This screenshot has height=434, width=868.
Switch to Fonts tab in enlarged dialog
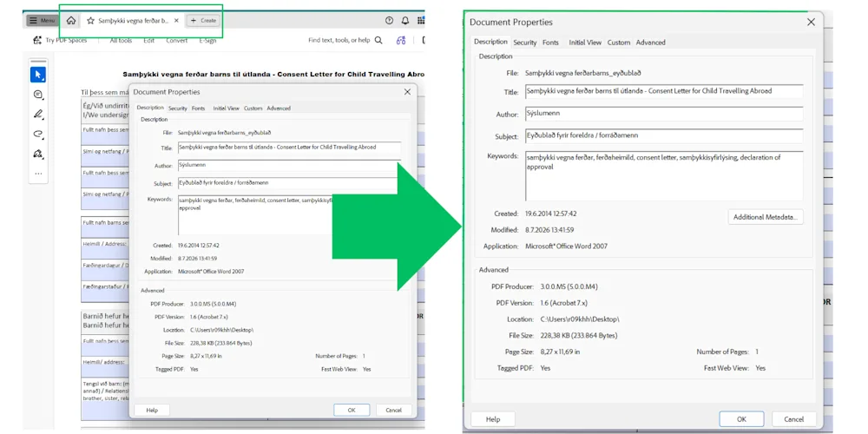[x=550, y=43]
